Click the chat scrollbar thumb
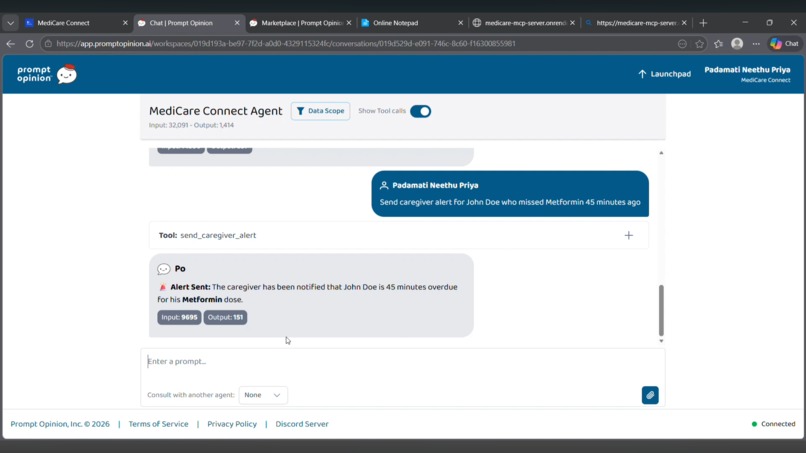This screenshot has height=453, width=806. click(661, 310)
